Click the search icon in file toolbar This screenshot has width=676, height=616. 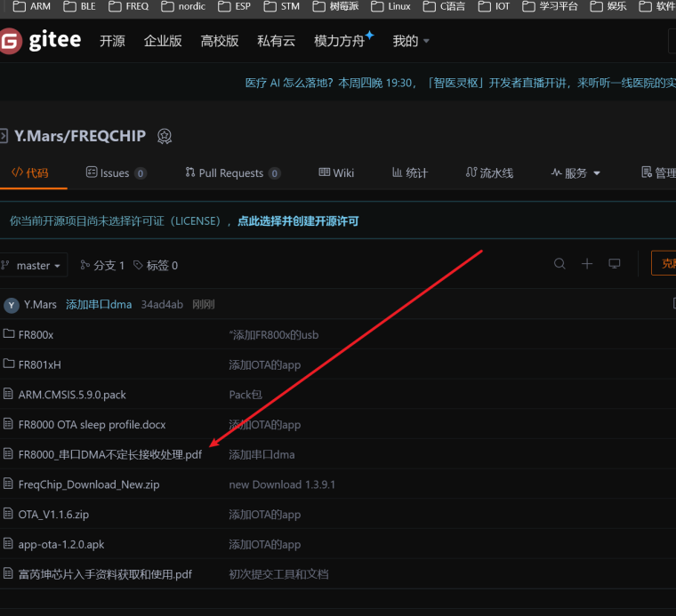point(559,264)
